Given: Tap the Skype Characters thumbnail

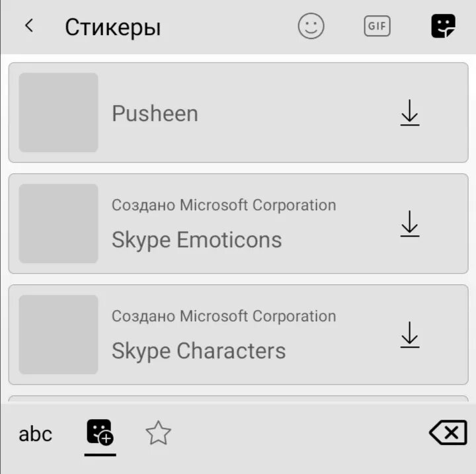Looking at the screenshot, I should pyautogui.click(x=58, y=335).
